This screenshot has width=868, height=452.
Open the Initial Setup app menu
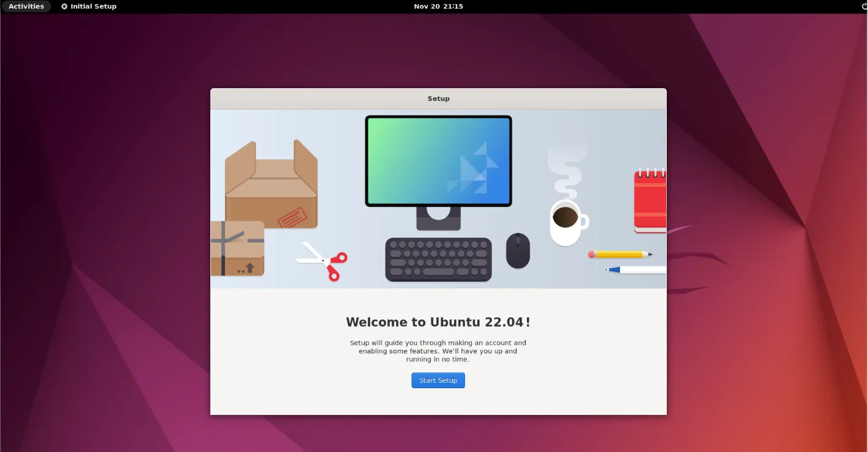[89, 6]
